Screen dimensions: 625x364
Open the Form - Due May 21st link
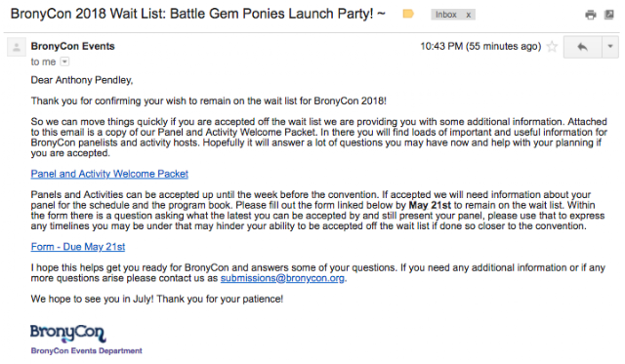point(78,247)
